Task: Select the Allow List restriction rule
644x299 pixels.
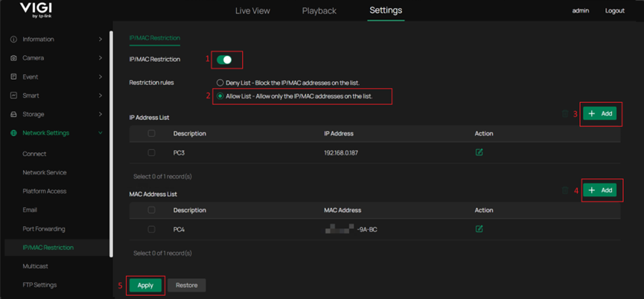Action: point(220,96)
